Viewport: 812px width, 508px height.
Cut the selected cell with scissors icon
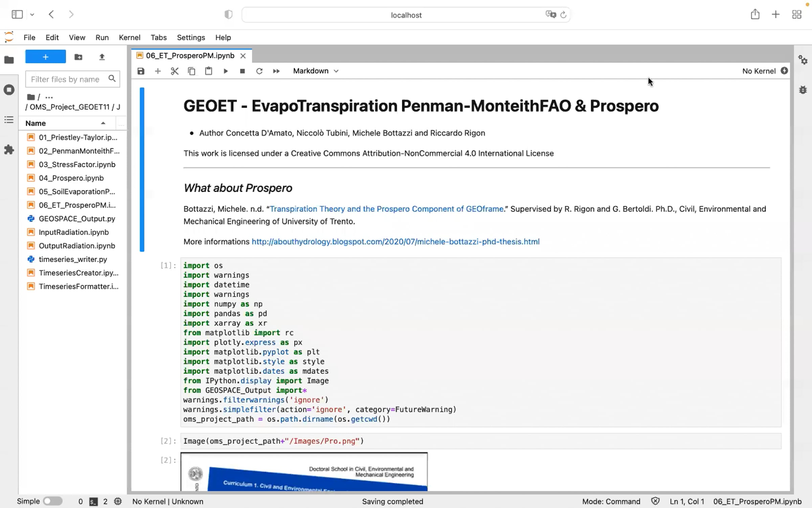175,71
